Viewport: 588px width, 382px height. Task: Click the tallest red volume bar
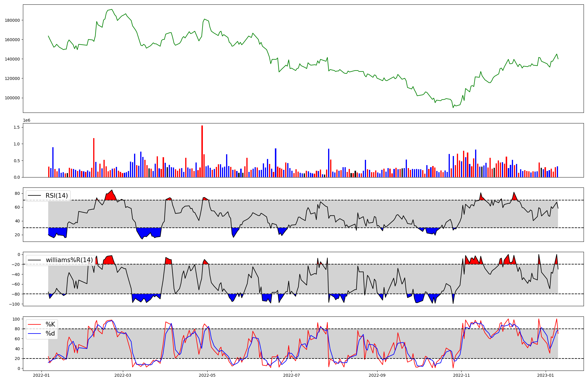point(202,151)
